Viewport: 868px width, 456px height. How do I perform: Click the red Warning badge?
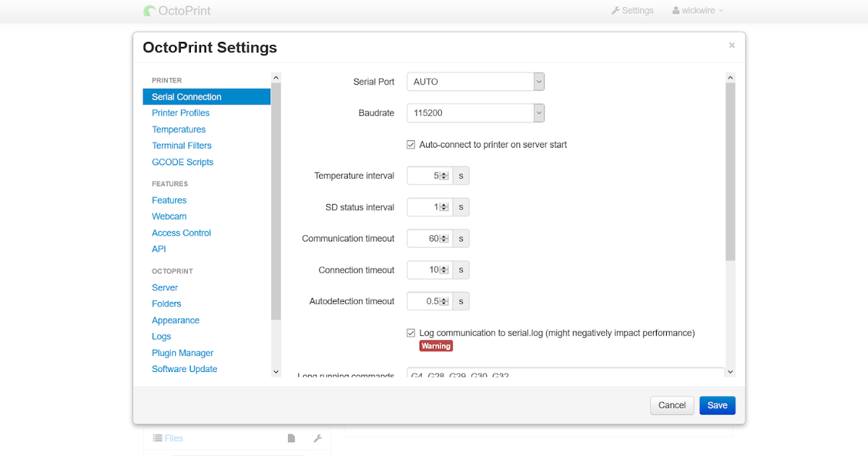pos(436,346)
